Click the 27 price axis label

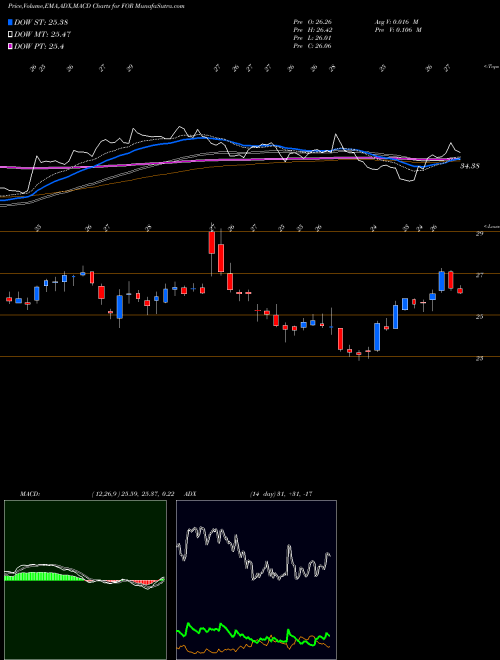(x=479, y=275)
